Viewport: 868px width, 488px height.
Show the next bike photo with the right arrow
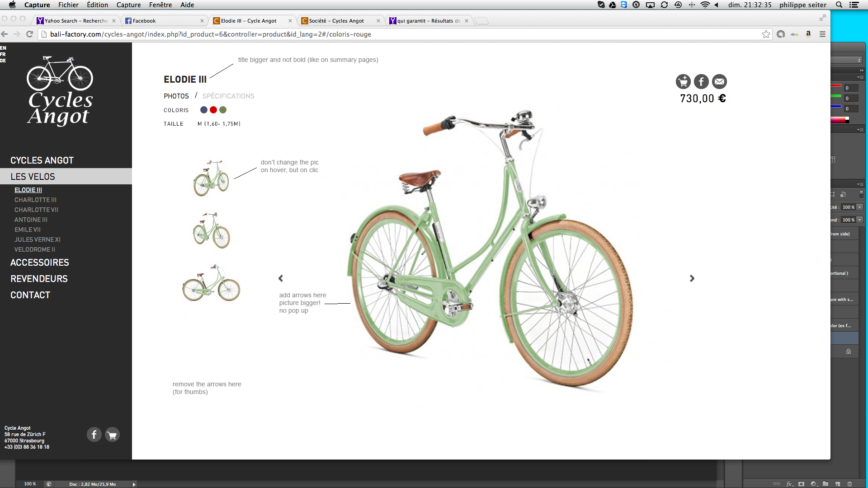click(x=692, y=278)
